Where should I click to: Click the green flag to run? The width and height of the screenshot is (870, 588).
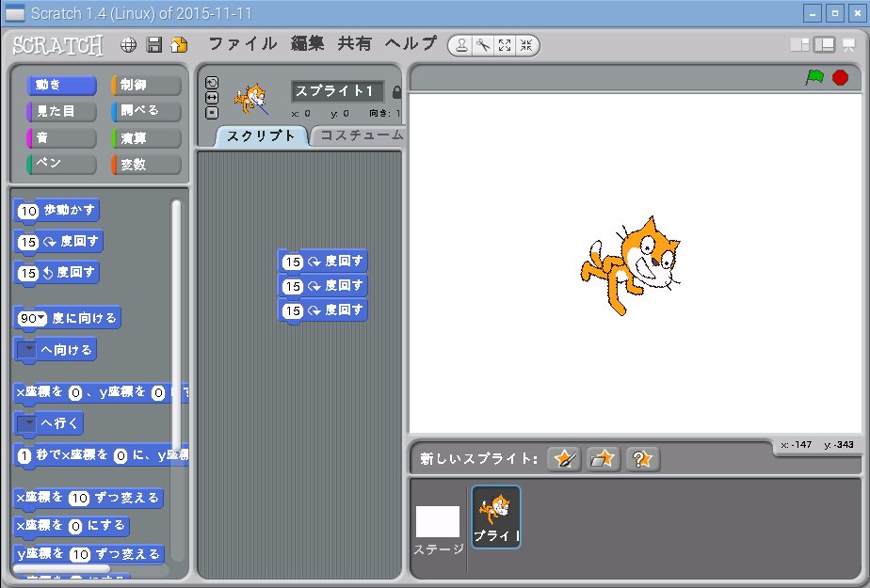814,77
